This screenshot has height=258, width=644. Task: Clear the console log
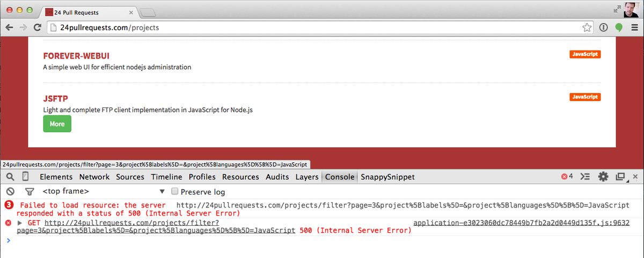click(10, 191)
